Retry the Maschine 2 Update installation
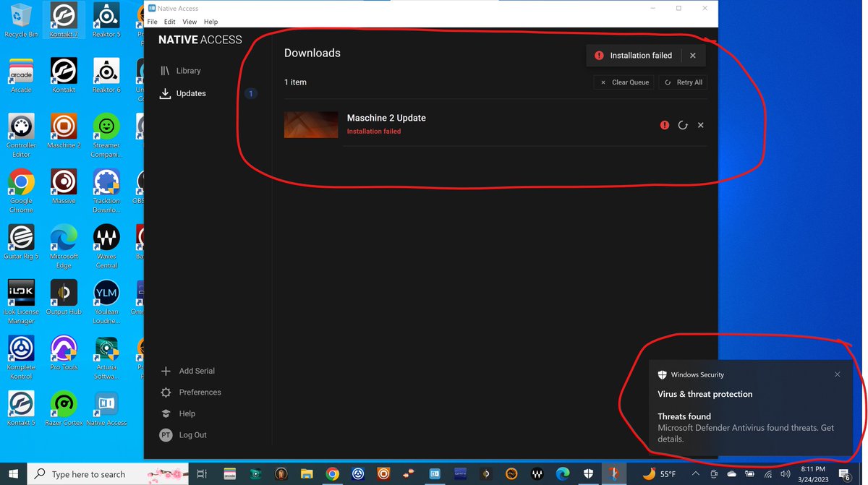This screenshot has width=868, height=485. point(683,125)
